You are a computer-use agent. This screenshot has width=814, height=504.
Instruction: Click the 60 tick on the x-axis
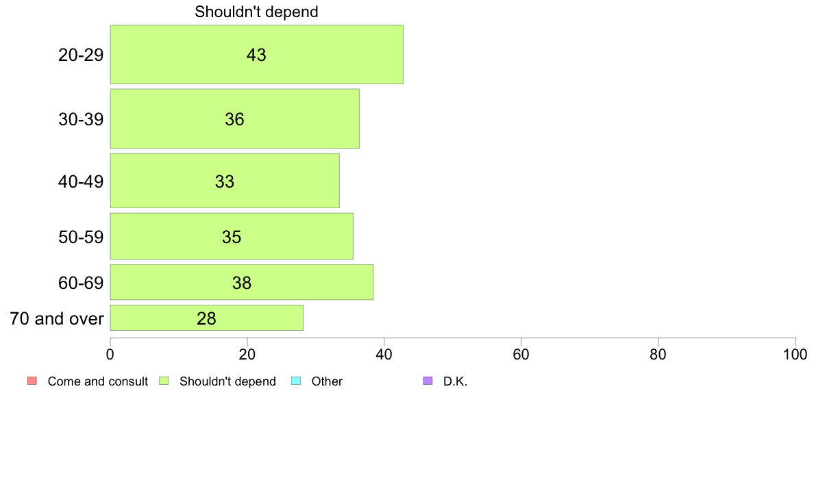(x=521, y=355)
